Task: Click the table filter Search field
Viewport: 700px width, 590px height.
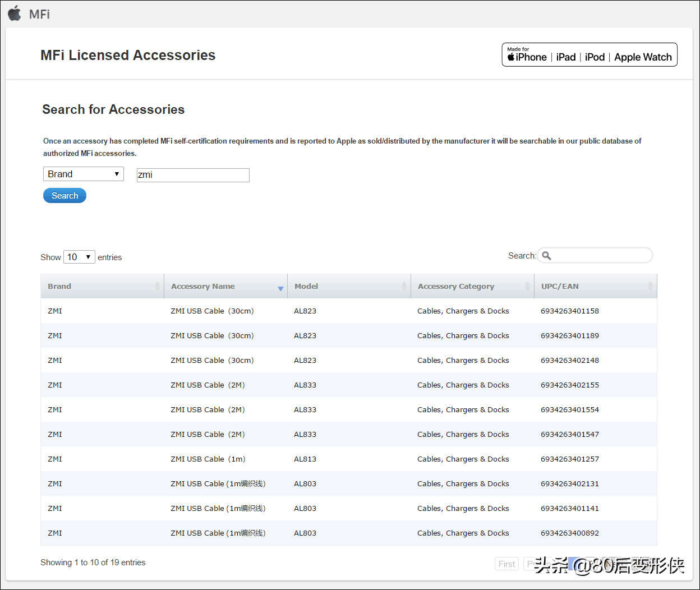Action: pos(595,256)
